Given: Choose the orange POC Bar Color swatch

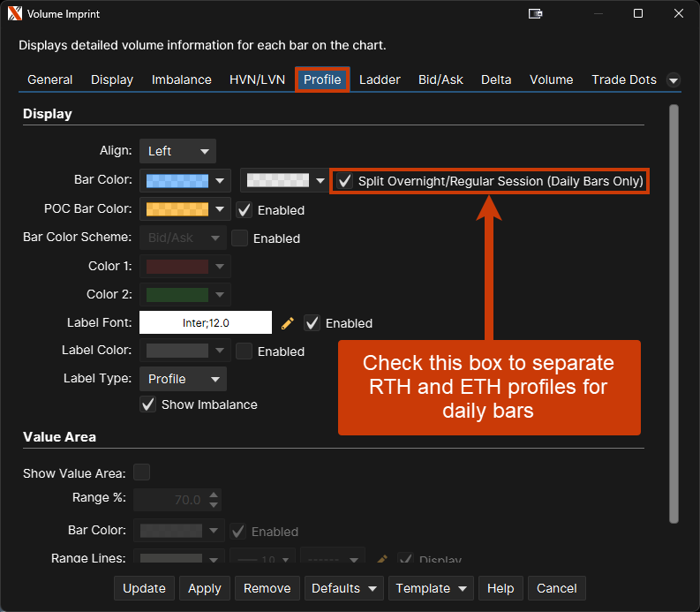Looking at the screenshot, I should [x=177, y=209].
